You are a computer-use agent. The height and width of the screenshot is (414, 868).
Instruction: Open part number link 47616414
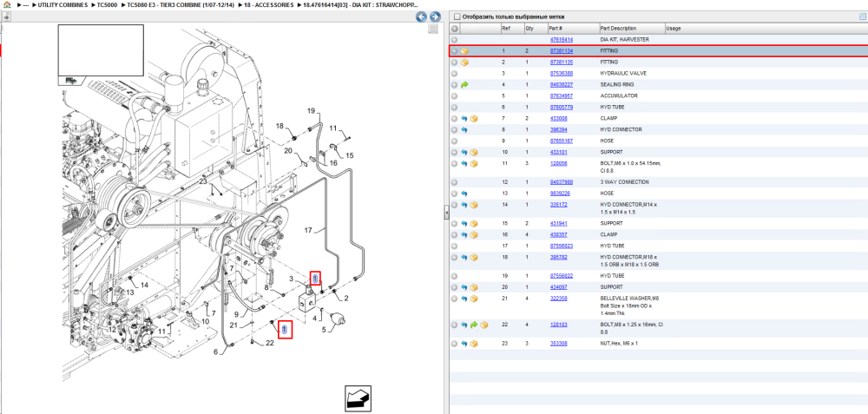[x=561, y=40]
